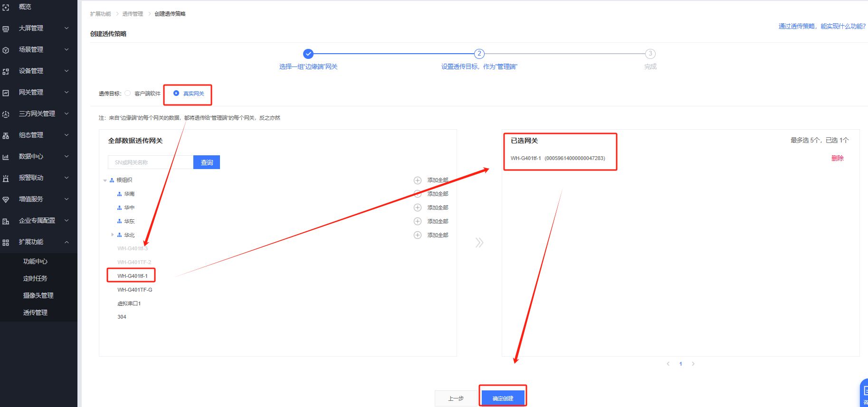Viewport: 868px width, 407px height.
Task: Click step 2 circle in the progress steps
Action: 479,54
